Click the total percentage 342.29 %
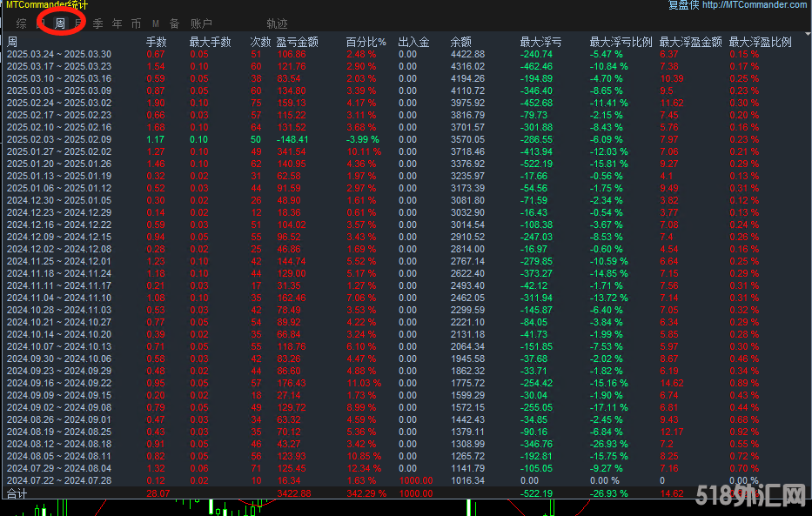The height and width of the screenshot is (516, 812). pyautogui.click(x=366, y=493)
